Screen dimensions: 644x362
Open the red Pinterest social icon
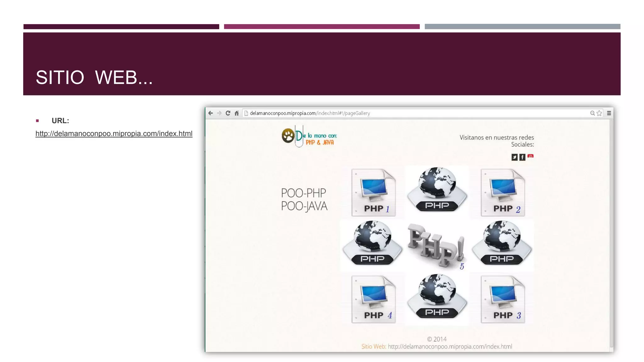(530, 156)
